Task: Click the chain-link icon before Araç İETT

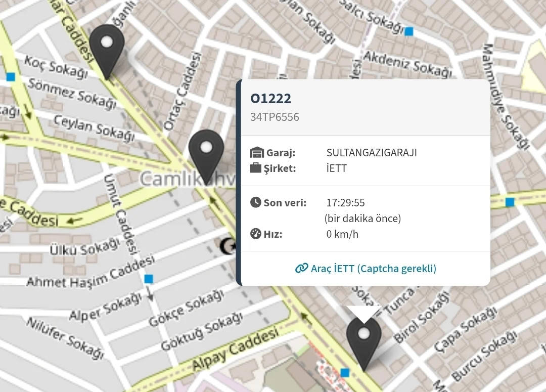Action: click(301, 268)
